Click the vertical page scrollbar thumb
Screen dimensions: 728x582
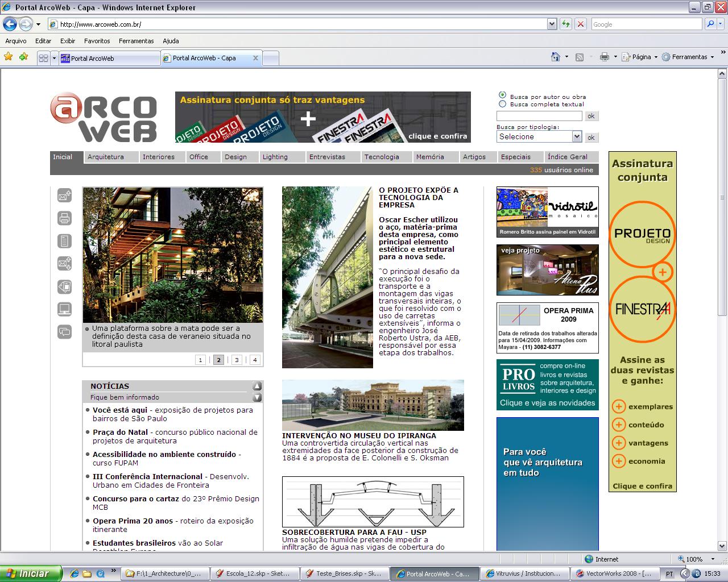[x=722, y=196]
